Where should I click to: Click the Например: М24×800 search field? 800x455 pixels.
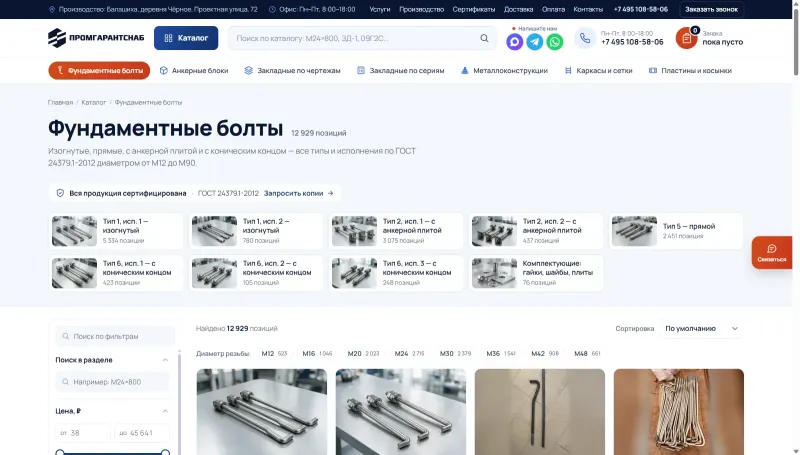coord(112,382)
